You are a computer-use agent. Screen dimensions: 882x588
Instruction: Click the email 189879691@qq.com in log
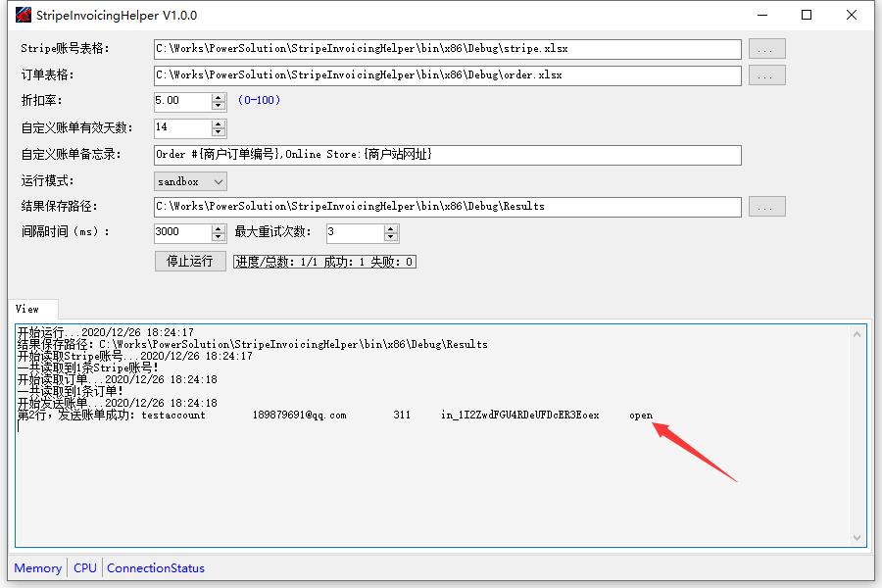tap(299, 416)
